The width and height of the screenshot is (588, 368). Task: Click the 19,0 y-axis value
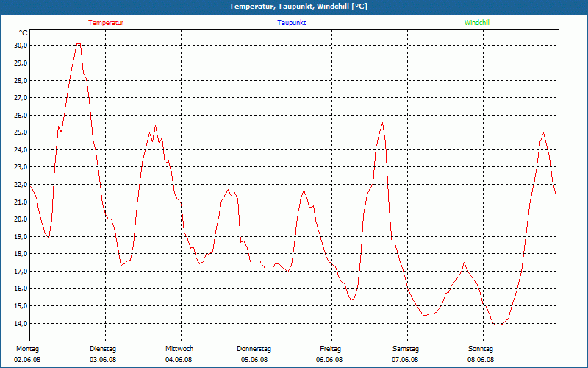[21, 236]
